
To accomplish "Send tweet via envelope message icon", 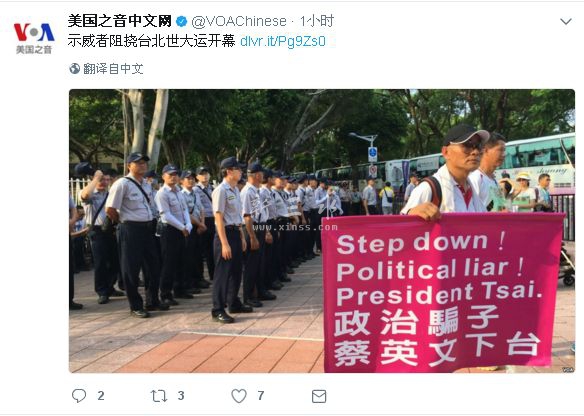I will coord(319,396).
